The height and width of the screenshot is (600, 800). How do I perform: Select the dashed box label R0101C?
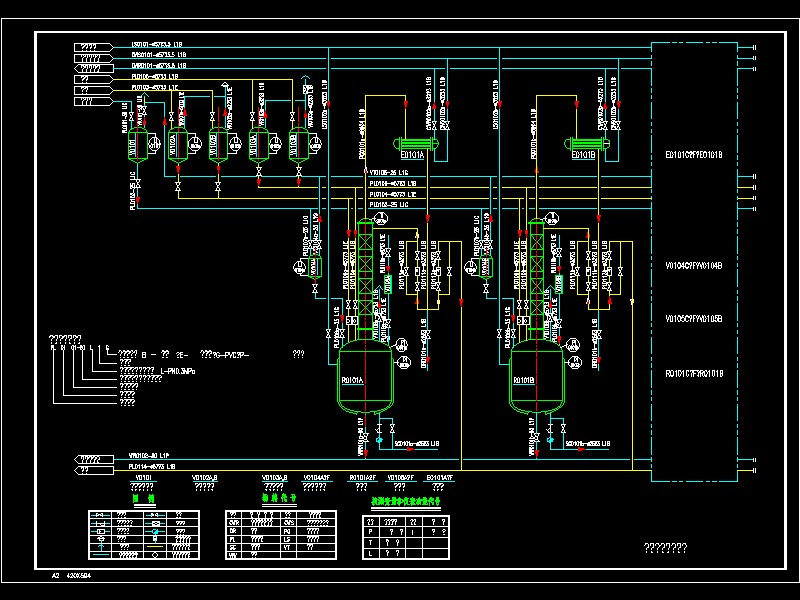[694, 373]
